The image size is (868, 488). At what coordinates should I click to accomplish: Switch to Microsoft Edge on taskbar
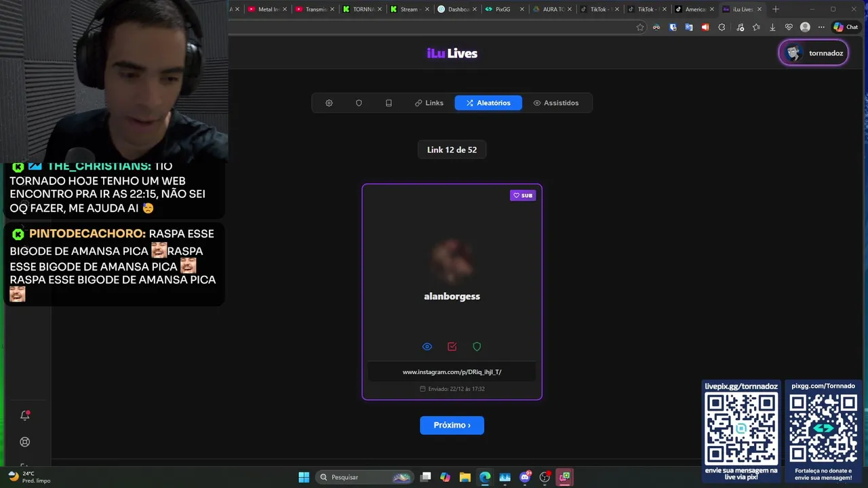(x=485, y=477)
